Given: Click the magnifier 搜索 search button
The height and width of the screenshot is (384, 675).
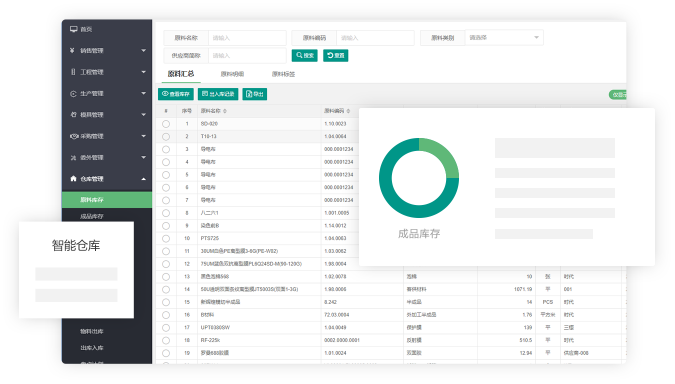Looking at the screenshot, I should (304, 56).
